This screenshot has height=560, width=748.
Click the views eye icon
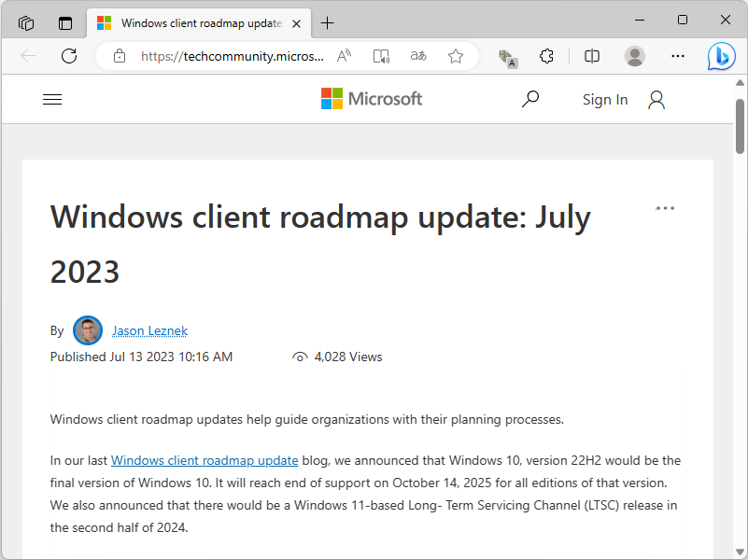(300, 357)
